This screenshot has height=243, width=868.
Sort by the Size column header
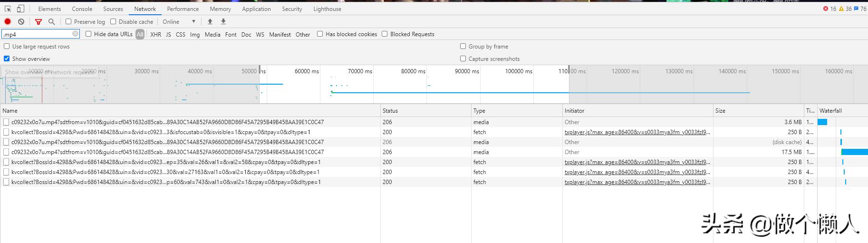[x=759, y=110]
